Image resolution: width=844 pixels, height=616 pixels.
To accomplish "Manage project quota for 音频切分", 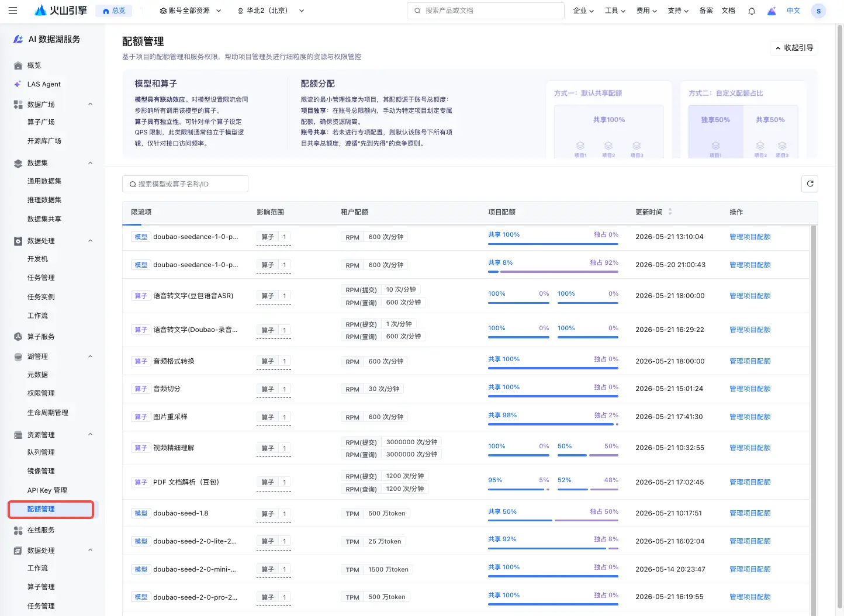I will [750, 389].
